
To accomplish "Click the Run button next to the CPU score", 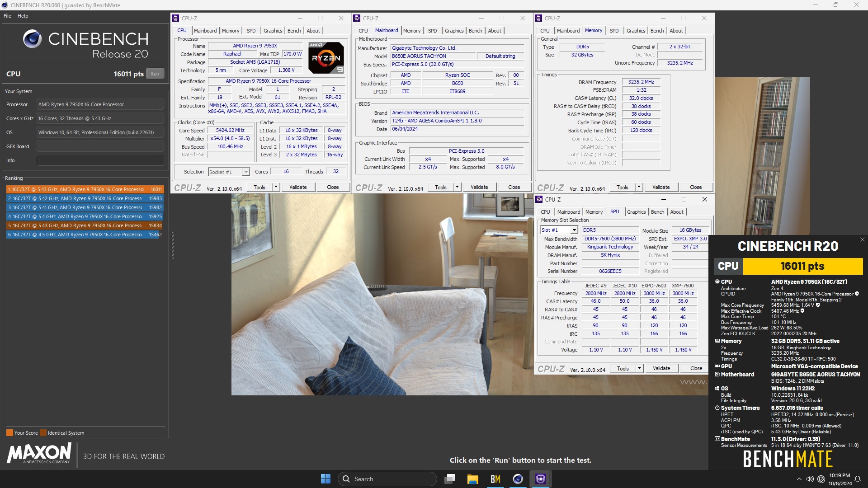I will pyautogui.click(x=155, y=74).
